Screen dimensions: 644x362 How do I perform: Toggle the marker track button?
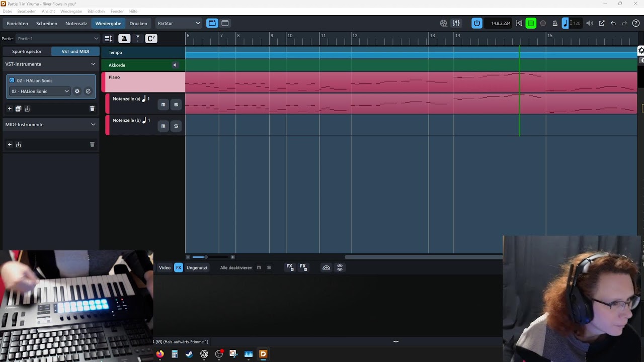point(137,39)
